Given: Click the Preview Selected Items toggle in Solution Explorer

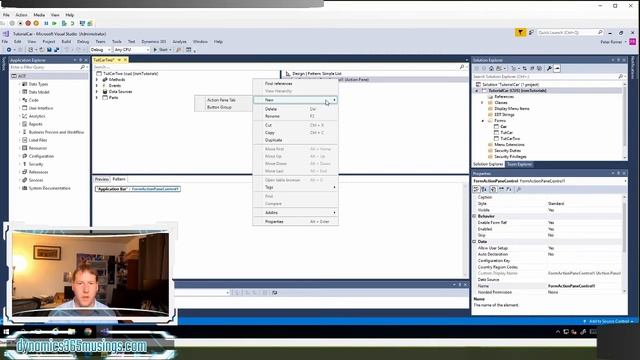Looking at the screenshot, I should 557,68.
